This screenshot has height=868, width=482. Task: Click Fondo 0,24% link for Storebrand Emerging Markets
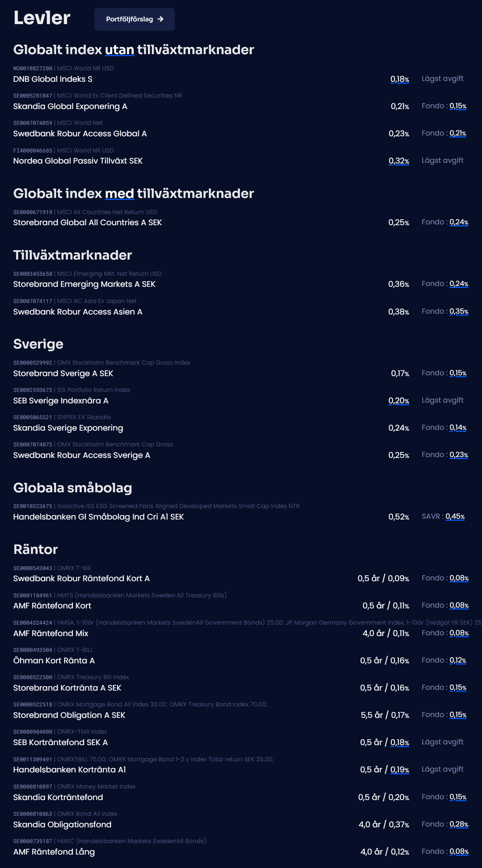pyautogui.click(x=459, y=284)
